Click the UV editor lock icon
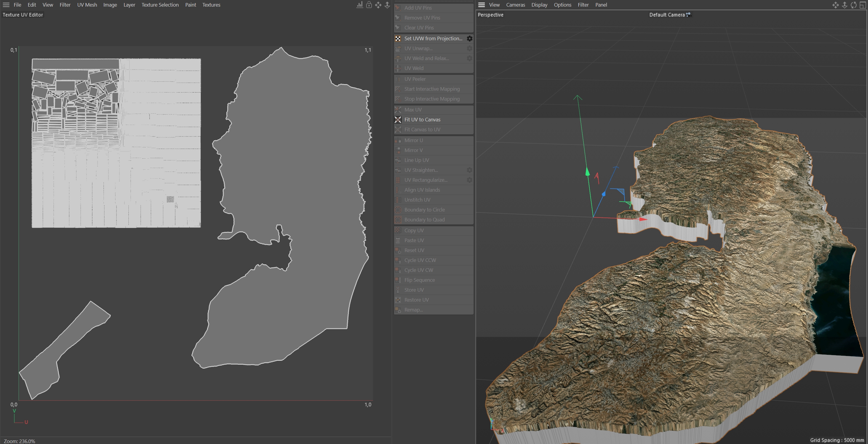This screenshot has height=444, width=868. coord(369,5)
